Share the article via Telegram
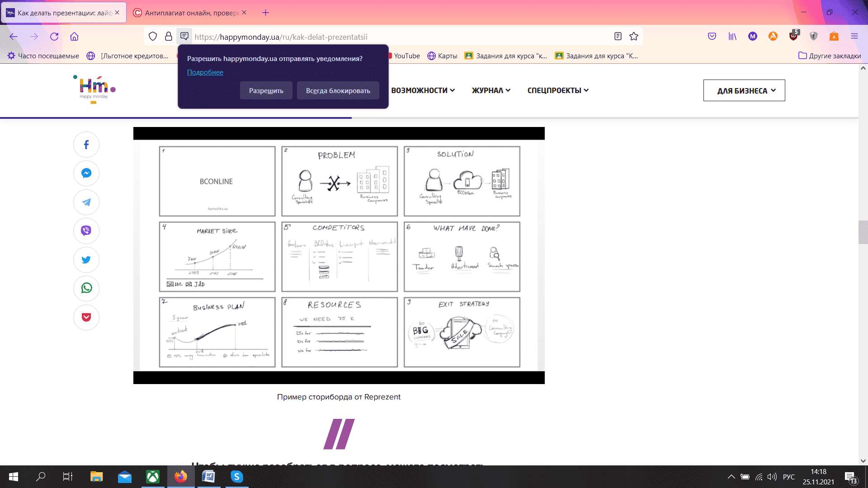 [x=86, y=202]
